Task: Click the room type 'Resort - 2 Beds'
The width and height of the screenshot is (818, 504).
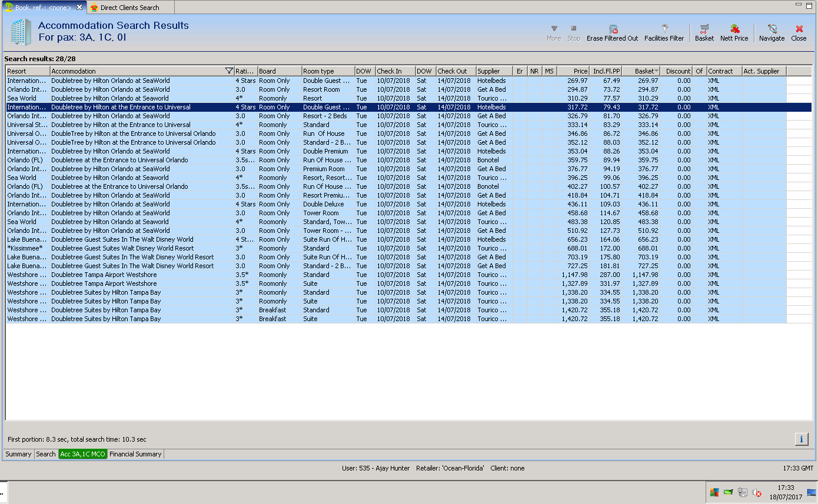Action: click(328, 116)
